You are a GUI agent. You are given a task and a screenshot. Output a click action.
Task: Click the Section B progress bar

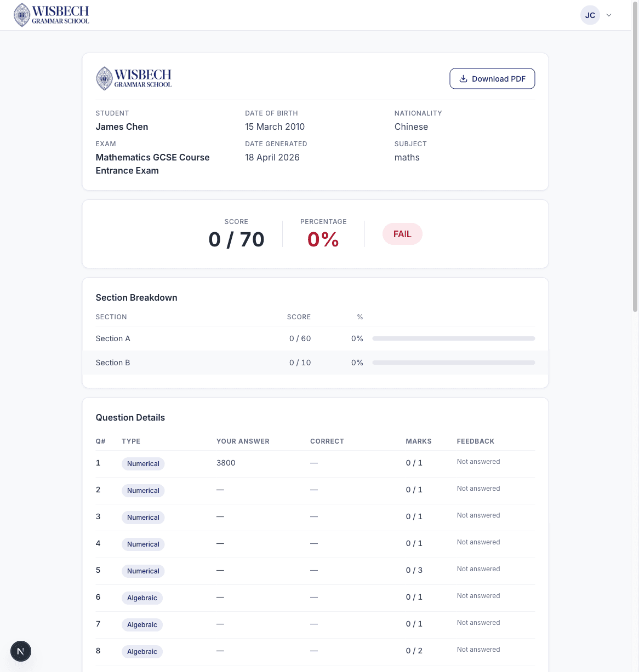pyautogui.click(x=453, y=363)
